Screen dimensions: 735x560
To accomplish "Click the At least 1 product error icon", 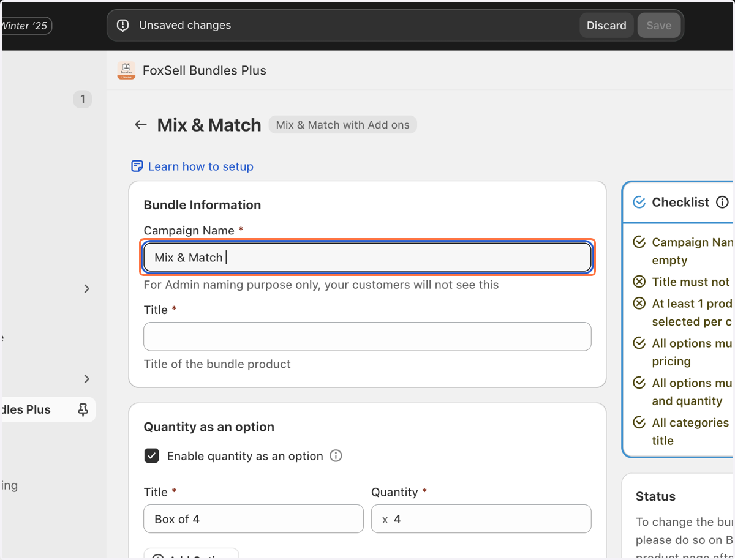I will coord(639,304).
